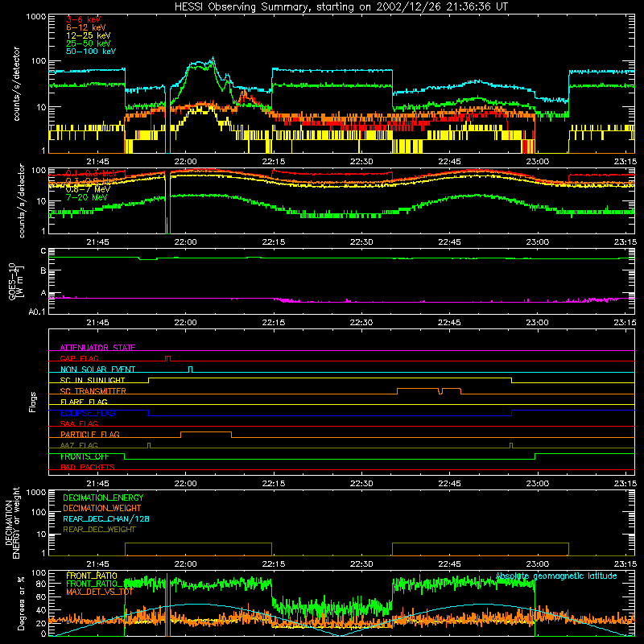Click the SAA_FLAG label

coord(79,423)
